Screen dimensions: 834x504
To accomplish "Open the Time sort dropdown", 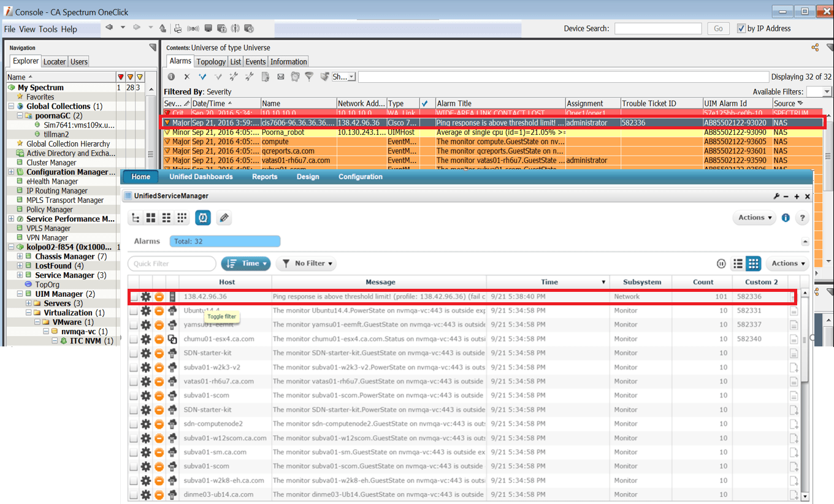I will pyautogui.click(x=245, y=263).
